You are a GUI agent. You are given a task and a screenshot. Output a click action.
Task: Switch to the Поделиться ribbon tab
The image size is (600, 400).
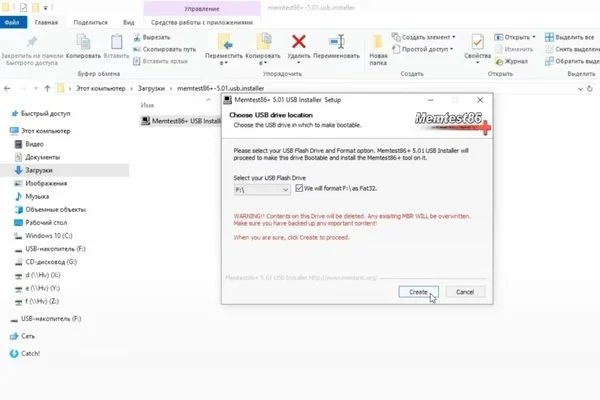coord(90,23)
